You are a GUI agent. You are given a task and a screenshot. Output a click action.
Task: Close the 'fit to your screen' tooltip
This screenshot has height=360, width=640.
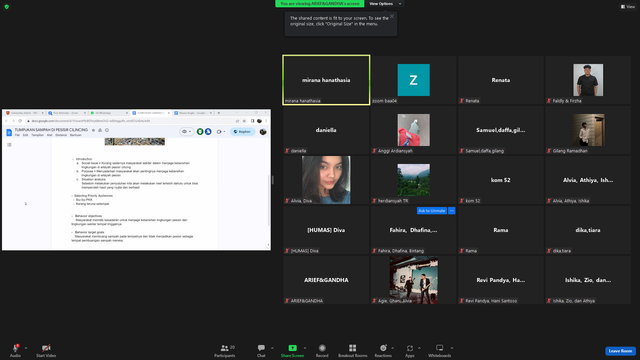pos(392,16)
